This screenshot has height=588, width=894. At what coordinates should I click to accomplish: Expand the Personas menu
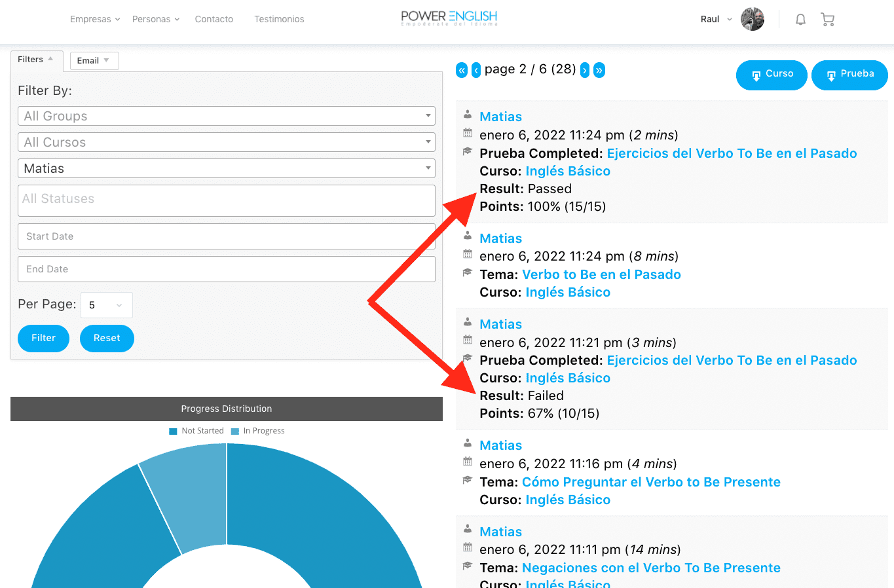(156, 19)
